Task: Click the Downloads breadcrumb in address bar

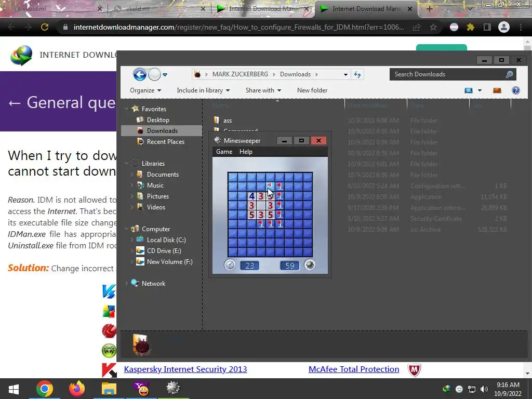Action: [295, 74]
